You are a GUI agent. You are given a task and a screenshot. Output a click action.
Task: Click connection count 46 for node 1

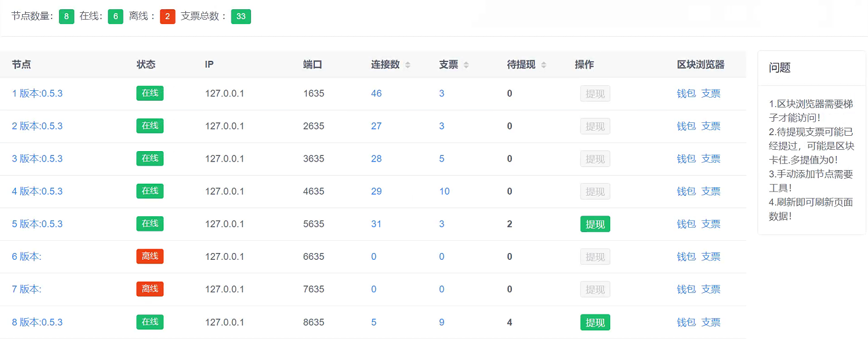click(x=376, y=93)
